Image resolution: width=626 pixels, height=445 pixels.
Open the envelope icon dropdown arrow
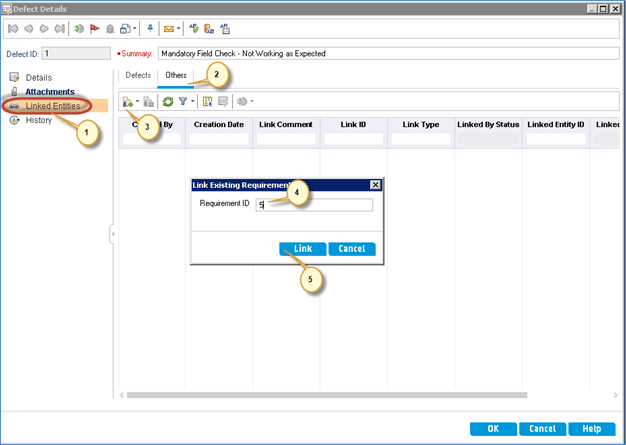[180, 30]
